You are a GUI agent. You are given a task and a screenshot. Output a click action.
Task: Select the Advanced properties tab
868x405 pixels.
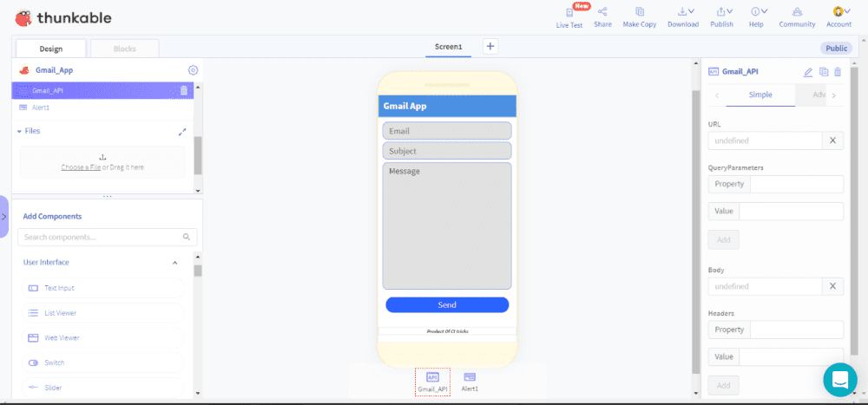(811, 95)
